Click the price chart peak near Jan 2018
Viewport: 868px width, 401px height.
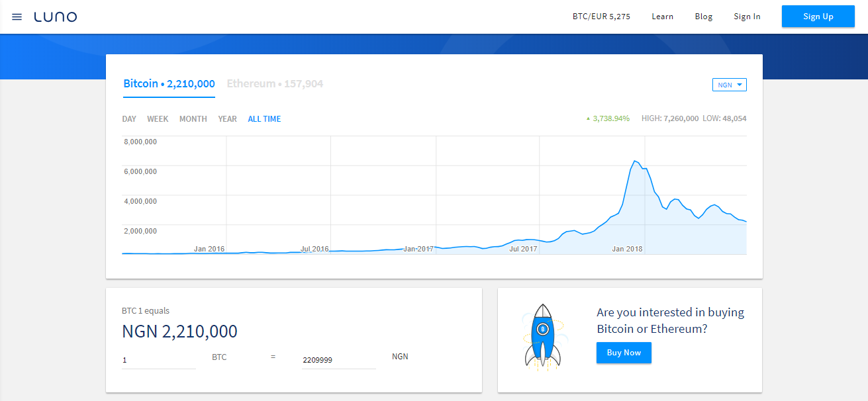point(635,161)
